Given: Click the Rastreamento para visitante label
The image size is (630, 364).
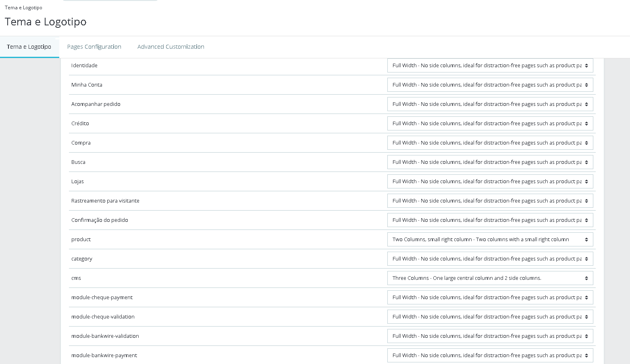Looking at the screenshot, I should [x=105, y=201].
